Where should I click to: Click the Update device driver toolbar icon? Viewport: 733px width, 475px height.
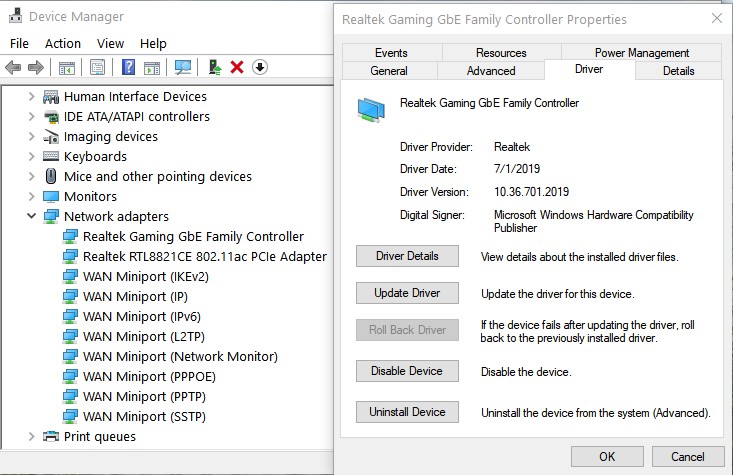coord(214,67)
